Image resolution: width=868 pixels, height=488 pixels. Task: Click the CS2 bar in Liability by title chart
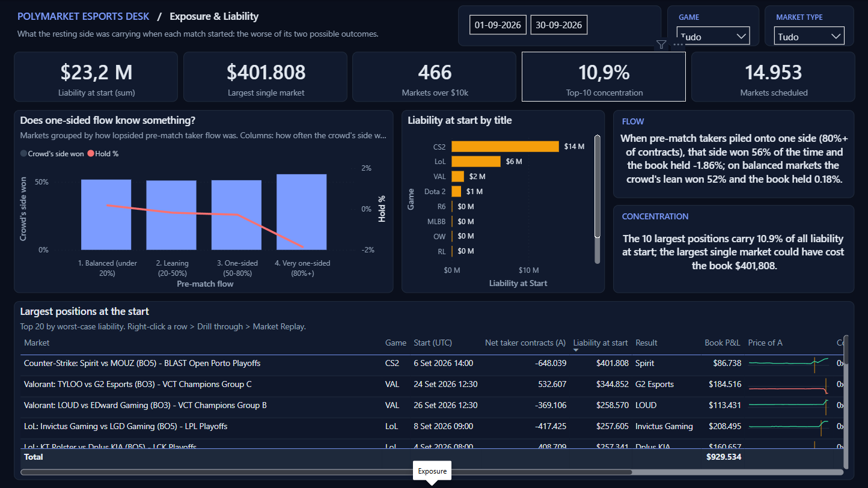point(506,147)
